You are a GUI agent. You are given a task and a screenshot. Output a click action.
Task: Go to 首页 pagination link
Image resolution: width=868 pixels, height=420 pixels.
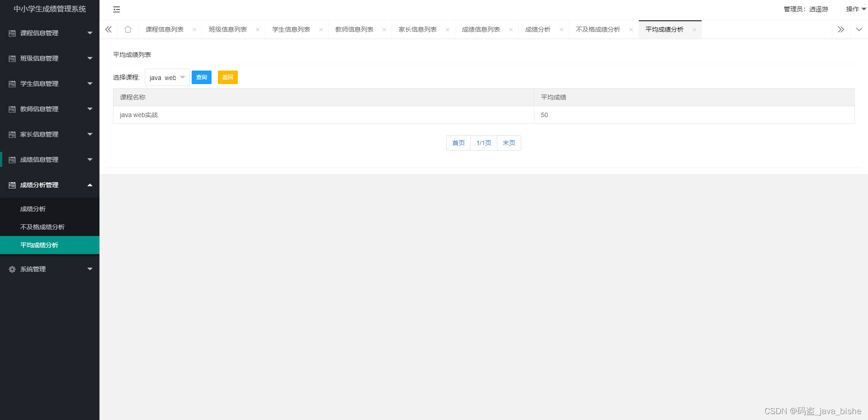458,143
